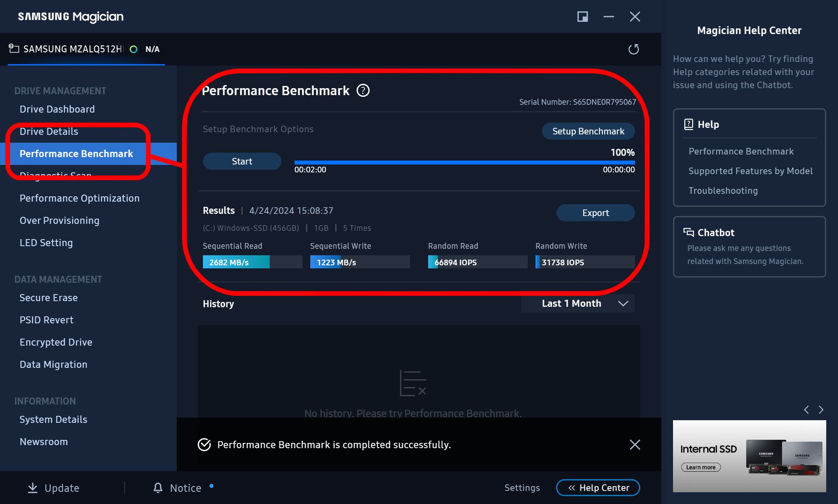Click the Random Write 31738 IOPS bar
This screenshot has height=504, width=838.
pyautogui.click(x=585, y=262)
